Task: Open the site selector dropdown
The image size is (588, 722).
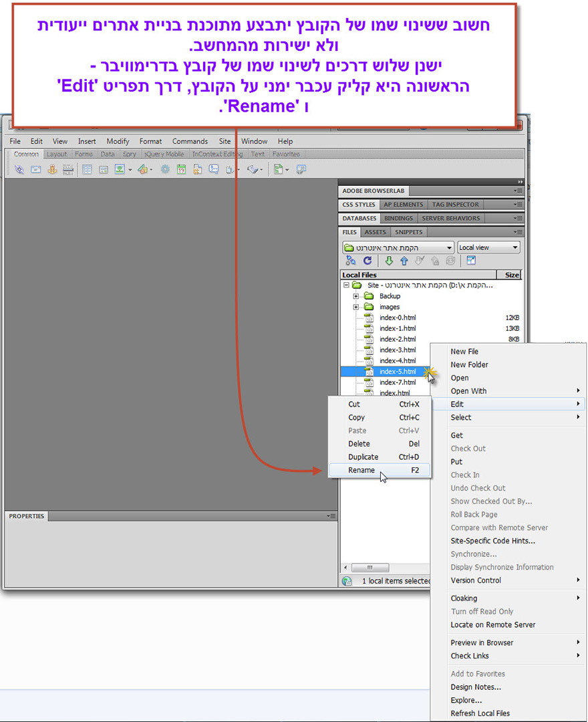Action: point(398,247)
